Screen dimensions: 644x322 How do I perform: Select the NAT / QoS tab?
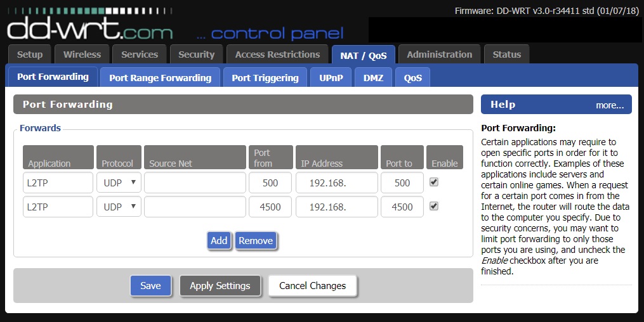click(364, 55)
